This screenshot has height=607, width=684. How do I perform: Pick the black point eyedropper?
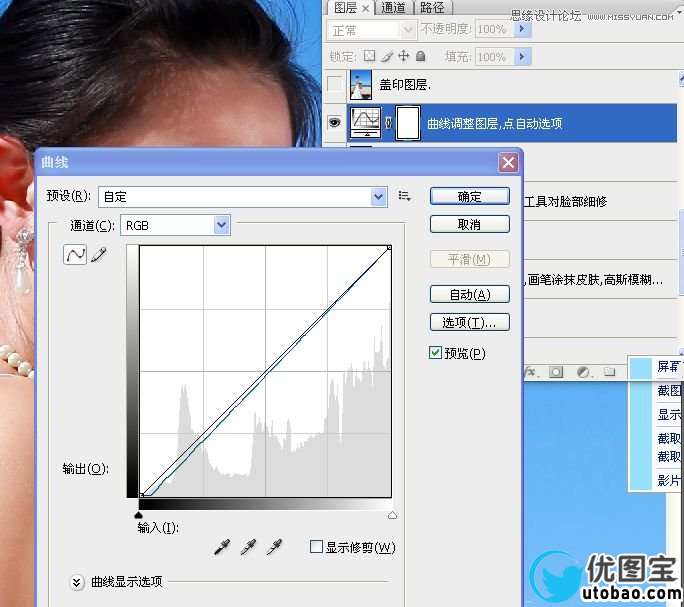pos(222,546)
